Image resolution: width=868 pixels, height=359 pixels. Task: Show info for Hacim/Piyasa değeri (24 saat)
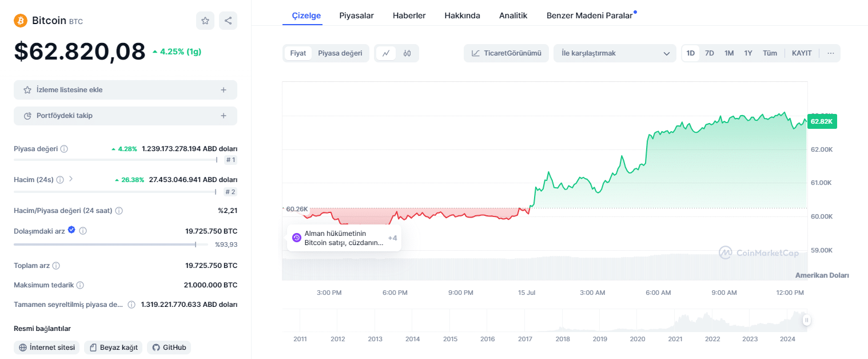pos(119,211)
